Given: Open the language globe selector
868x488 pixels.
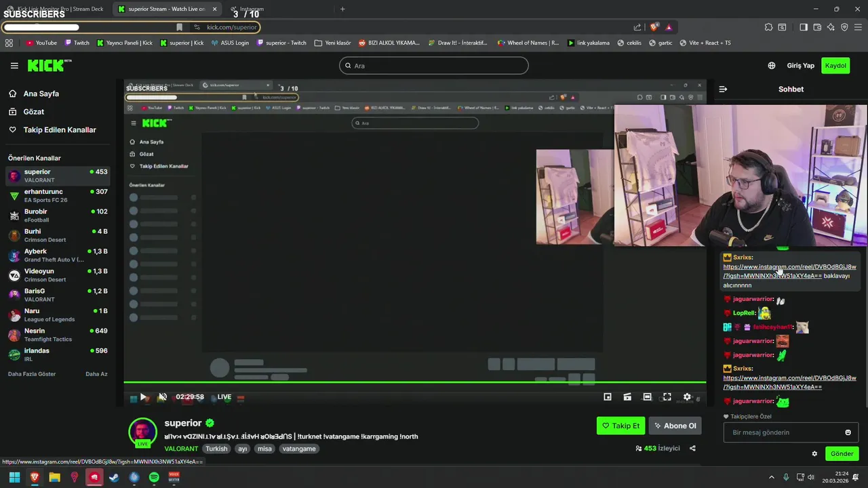Looking at the screenshot, I should (772, 66).
